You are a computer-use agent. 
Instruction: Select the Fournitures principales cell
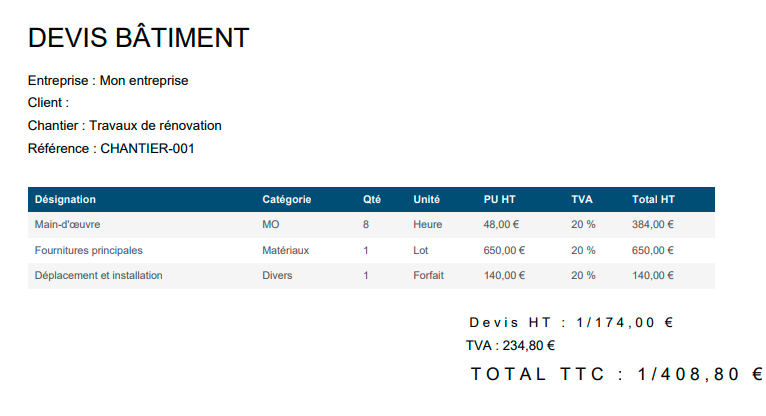tap(88, 250)
